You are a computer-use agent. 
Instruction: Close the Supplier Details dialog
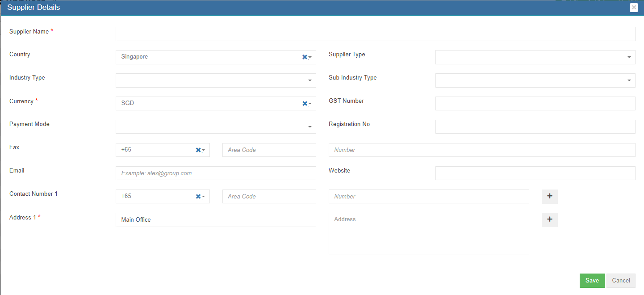pyautogui.click(x=633, y=8)
